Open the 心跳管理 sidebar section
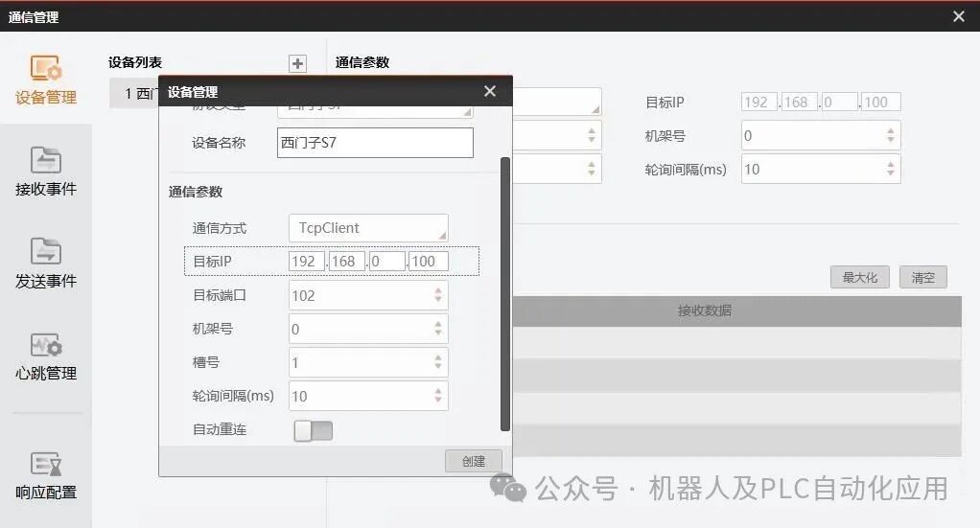Image resolution: width=980 pixels, height=528 pixels. (x=46, y=356)
